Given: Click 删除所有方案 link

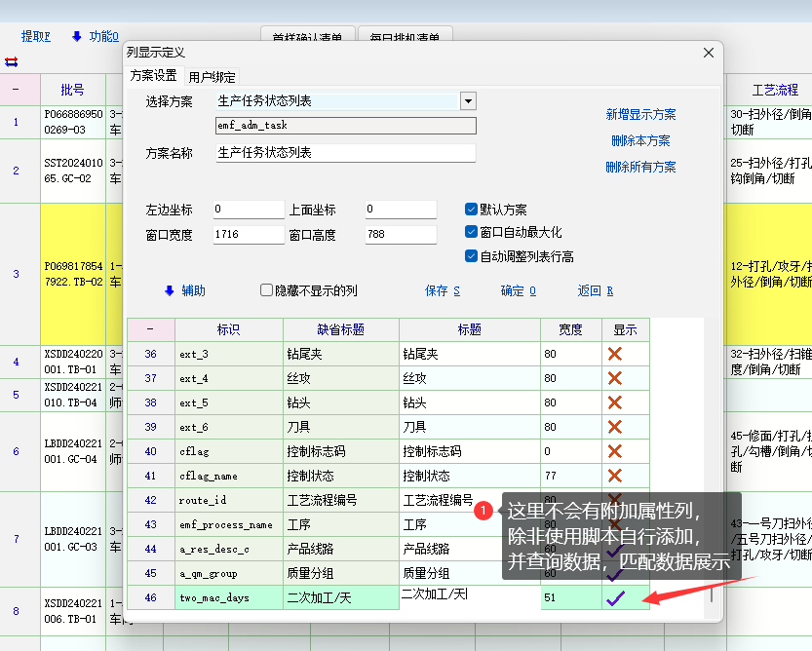Looking at the screenshot, I should click(640, 168).
